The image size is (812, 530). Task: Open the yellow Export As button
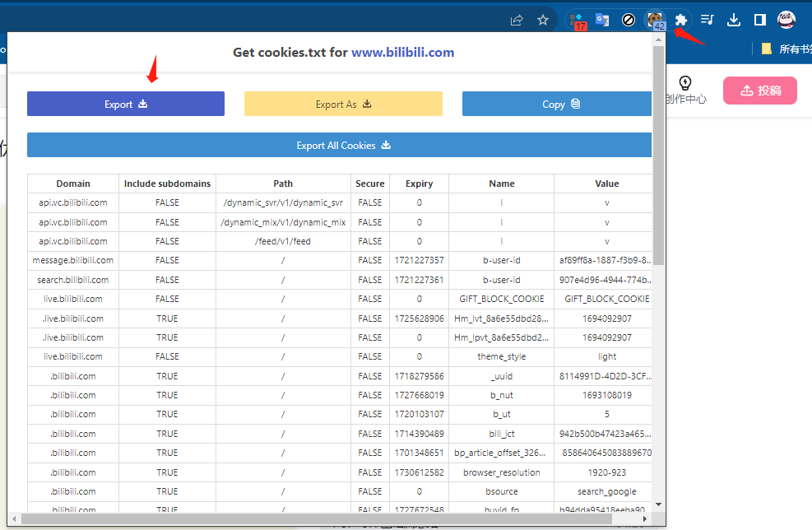343,104
